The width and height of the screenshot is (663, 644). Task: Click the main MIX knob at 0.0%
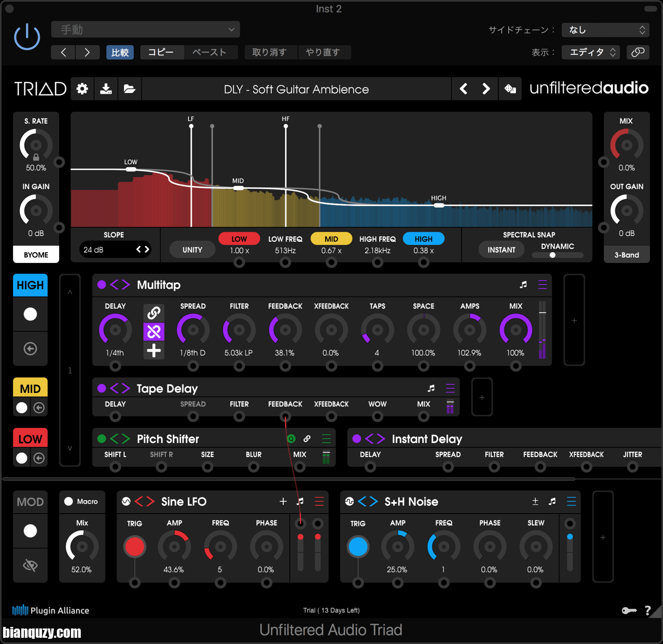[627, 145]
